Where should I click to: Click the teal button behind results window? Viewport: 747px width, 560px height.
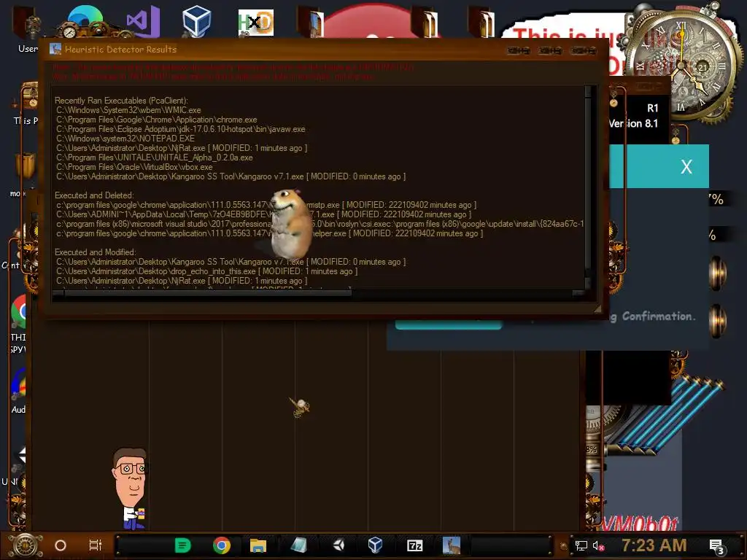pyautogui.click(x=449, y=325)
